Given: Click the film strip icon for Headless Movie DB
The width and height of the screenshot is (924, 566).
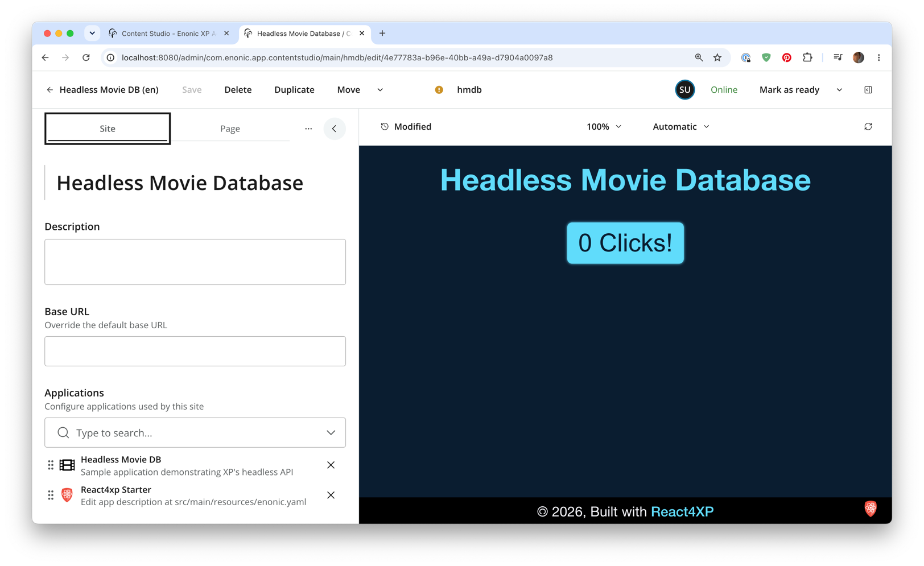Looking at the screenshot, I should 67,465.
